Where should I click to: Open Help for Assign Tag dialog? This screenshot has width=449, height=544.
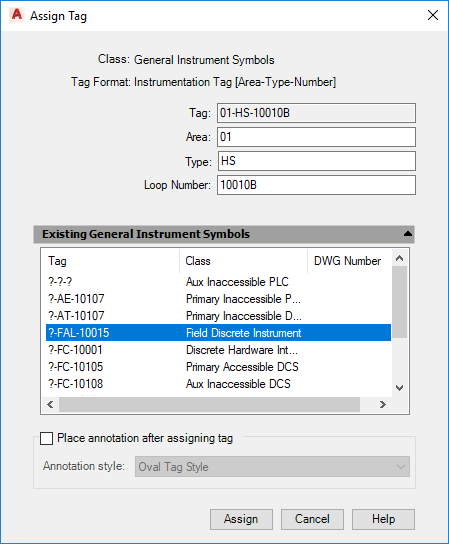(383, 519)
